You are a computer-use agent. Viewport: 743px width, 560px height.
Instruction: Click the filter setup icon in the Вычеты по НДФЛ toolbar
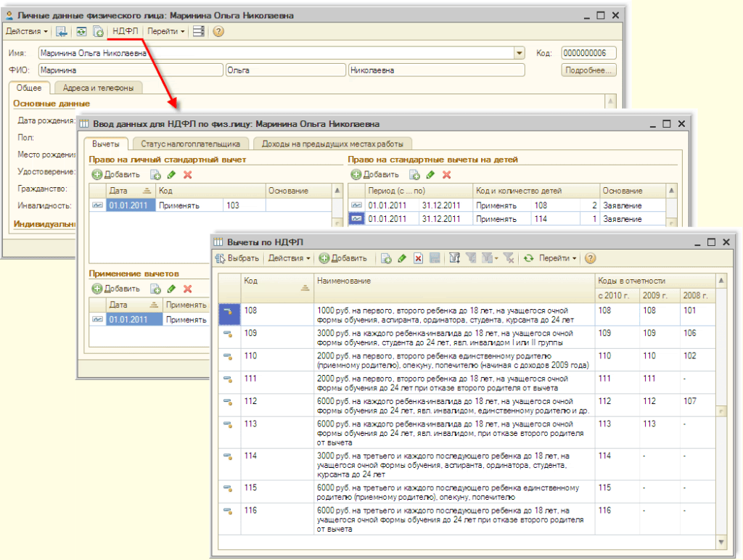[x=454, y=258]
